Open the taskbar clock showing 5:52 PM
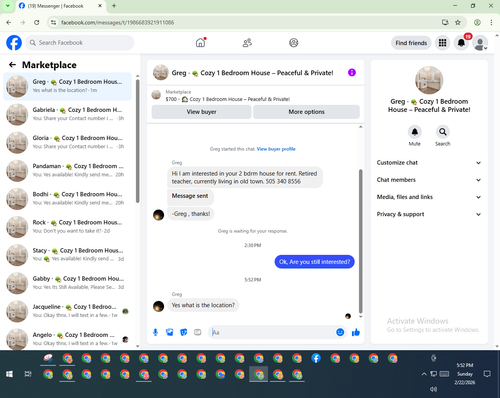This screenshot has height=398, width=500. [465, 374]
